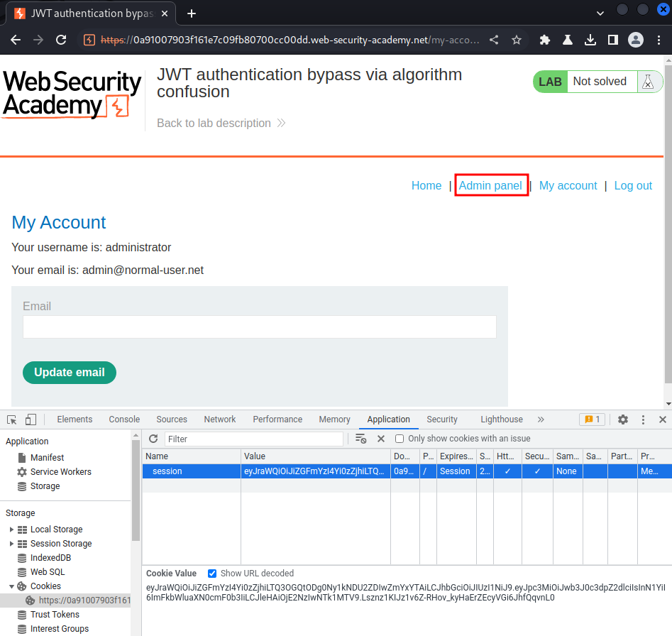Open a new browser tab
The image size is (672, 636).
(192, 13)
